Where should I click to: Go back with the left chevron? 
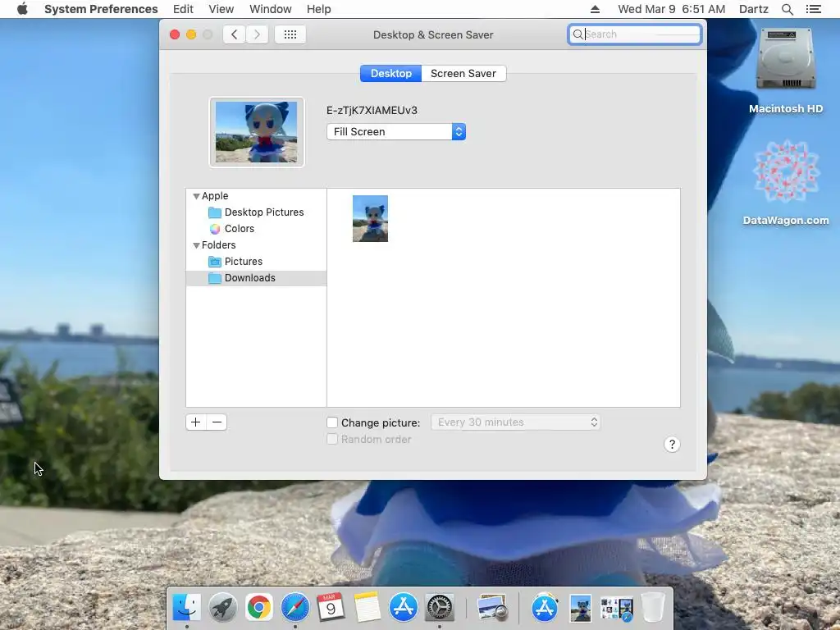point(234,34)
